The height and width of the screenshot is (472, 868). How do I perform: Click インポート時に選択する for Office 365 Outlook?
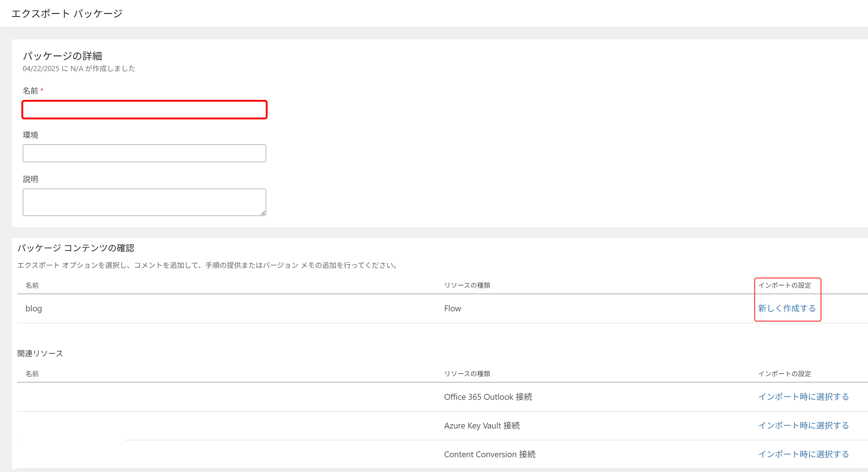pyautogui.click(x=803, y=396)
